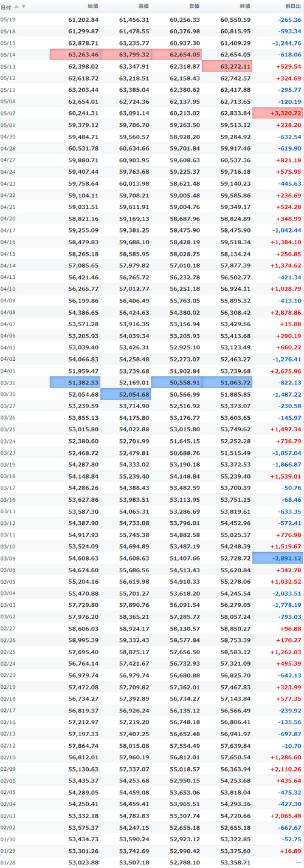Image resolution: width=304 pixels, height=868 pixels.
Task: Select the change value +529.54
Action: coord(288,66)
